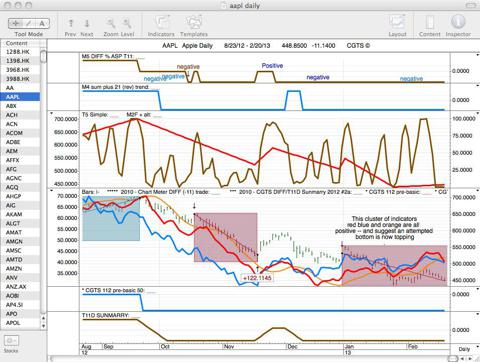The image size is (480, 362).
Task: Open the Daily interval dropdown
Action: [464, 349]
